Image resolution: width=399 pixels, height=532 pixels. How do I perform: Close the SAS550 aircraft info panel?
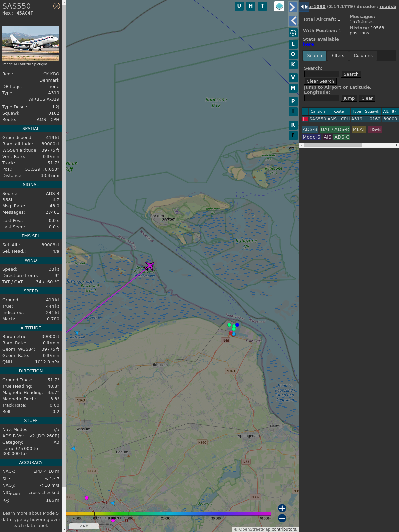tap(57, 6)
